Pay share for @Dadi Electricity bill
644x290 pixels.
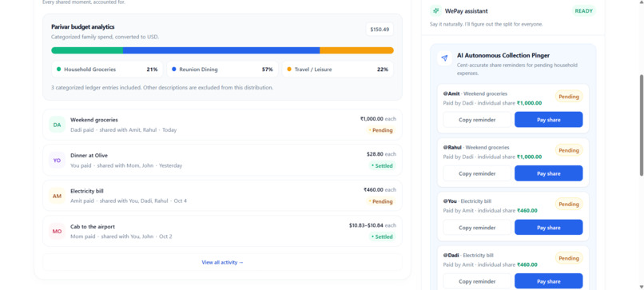pyautogui.click(x=548, y=281)
